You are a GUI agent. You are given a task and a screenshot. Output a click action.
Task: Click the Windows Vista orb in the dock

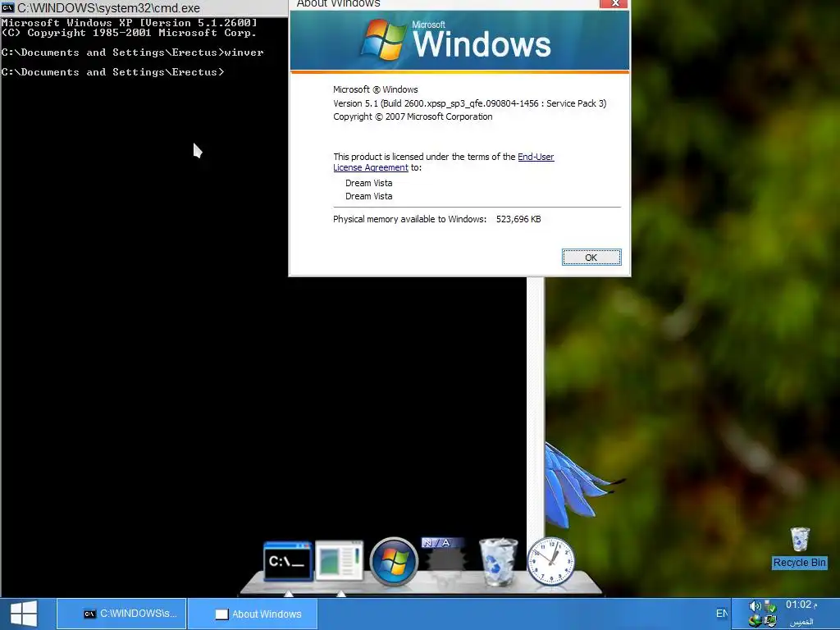click(x=394, y=561)
